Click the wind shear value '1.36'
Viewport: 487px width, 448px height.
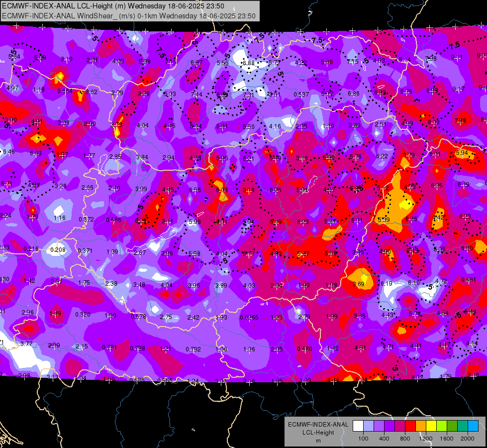[249, 349]
